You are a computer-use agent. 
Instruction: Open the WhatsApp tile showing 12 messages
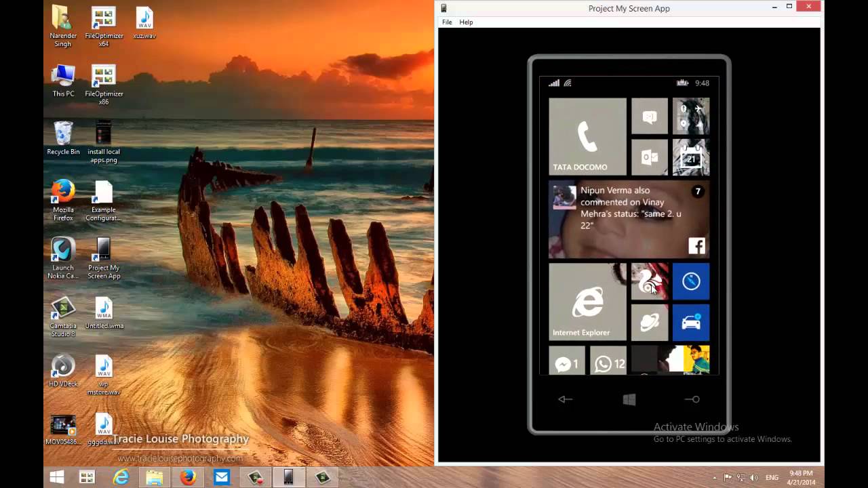coord(608,363)
